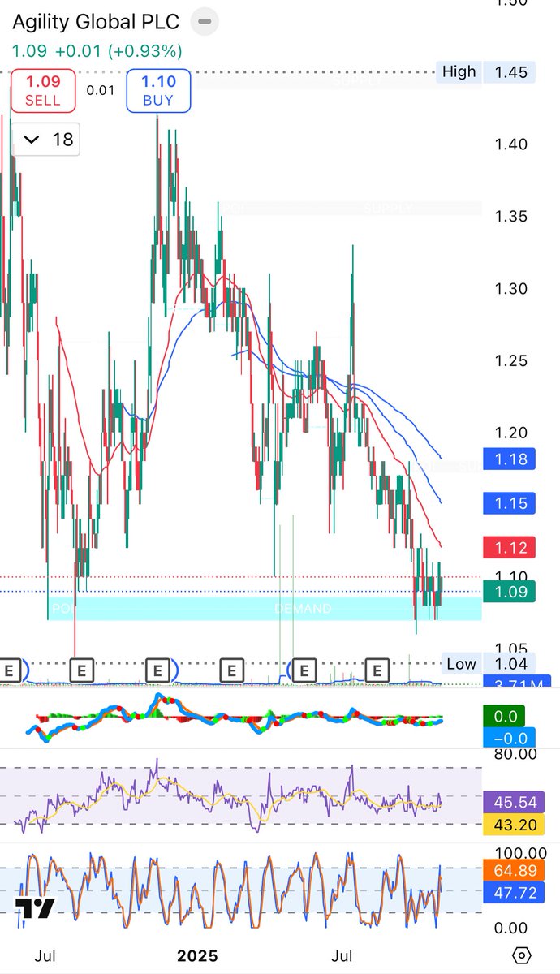
Task: Select the 2025 time axis label
Action: [198, 955]
